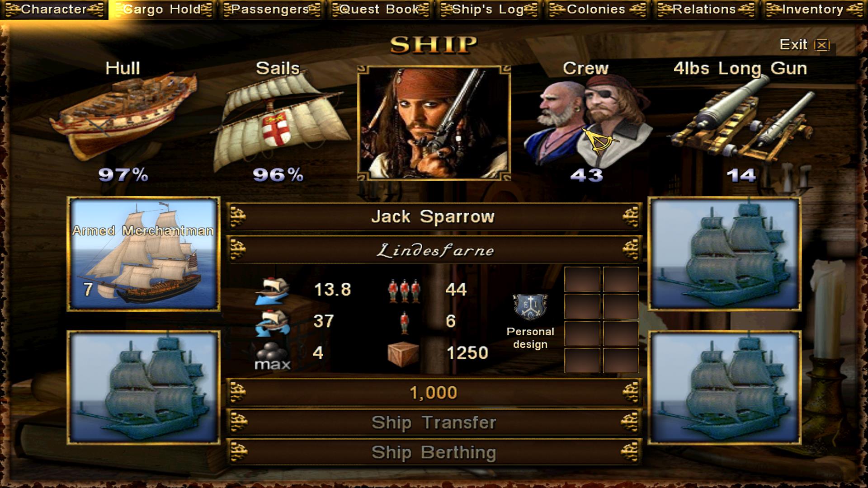Click the Jack Sparrow captain name bar
868x488 pixels.
(434, 217)
